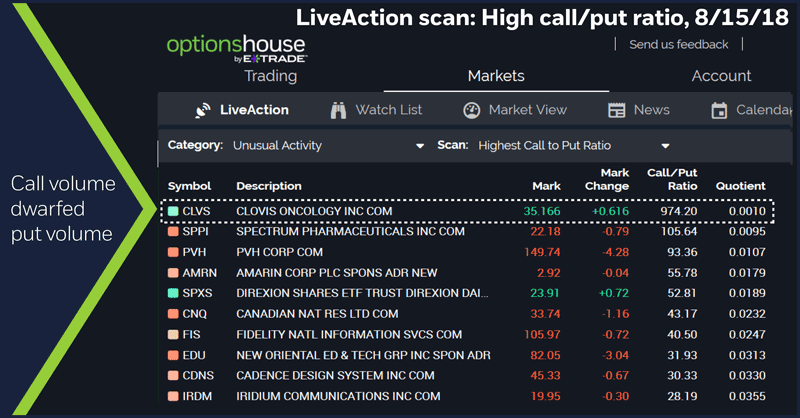
Task: Click the OptionsHouse by E*TRADE logo
Action: point(236,48)
